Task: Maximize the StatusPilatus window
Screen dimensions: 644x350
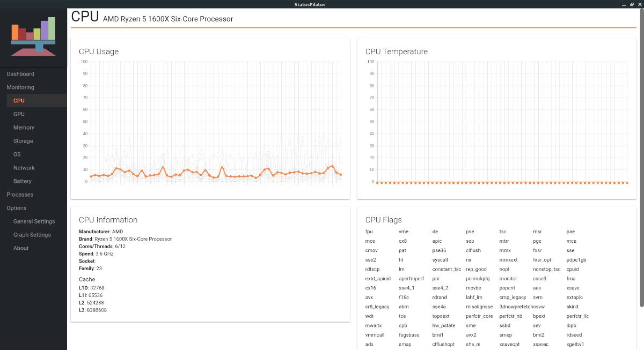Action: click(x=632, y=4)
